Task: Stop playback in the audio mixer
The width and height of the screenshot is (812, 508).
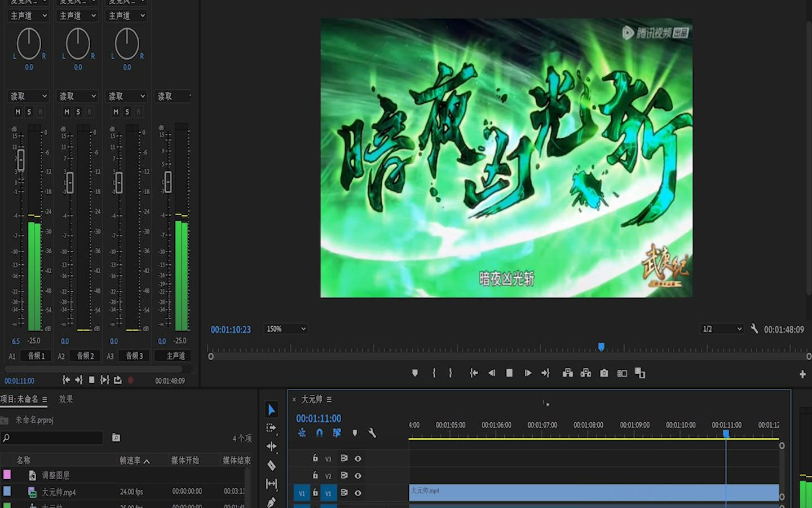Action: [x=92, y=380]
